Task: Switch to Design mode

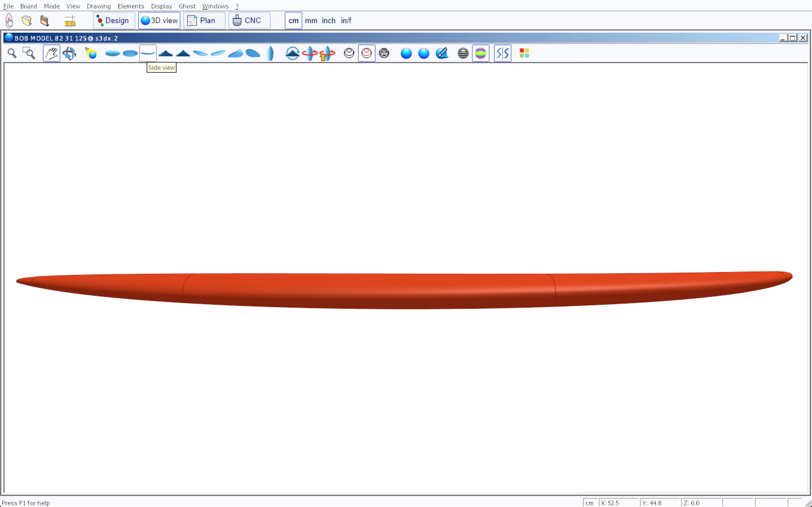Action: point(114,21)
